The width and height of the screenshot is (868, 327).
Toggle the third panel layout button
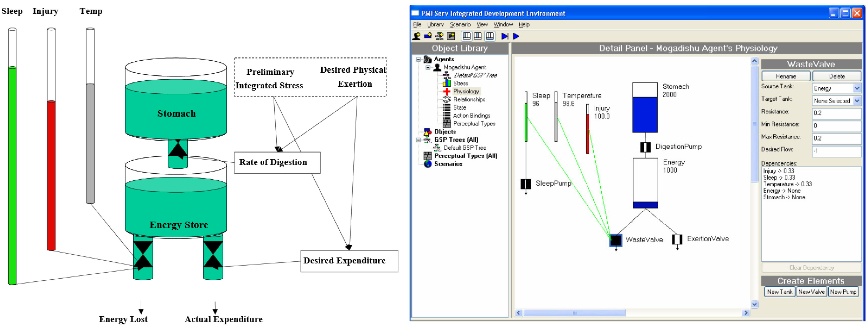point(490,36)
